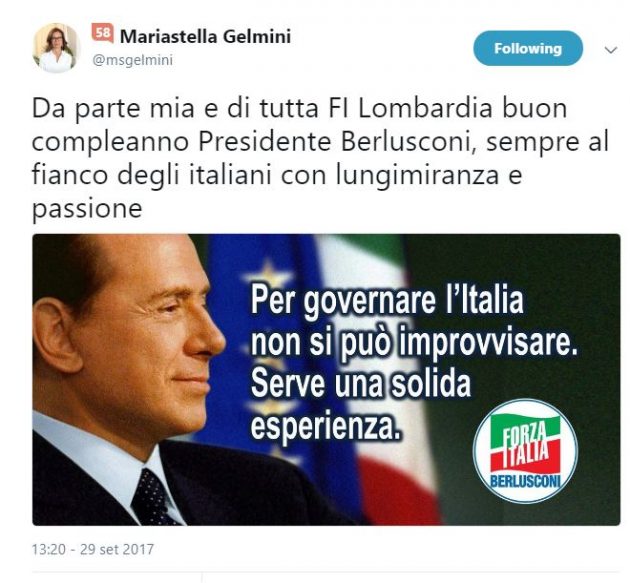Image resolution: width=630 pixels, height=583 pixels.
Task: Open the embedded Berlusconi campaign image
Action: (x=326, y=380)
